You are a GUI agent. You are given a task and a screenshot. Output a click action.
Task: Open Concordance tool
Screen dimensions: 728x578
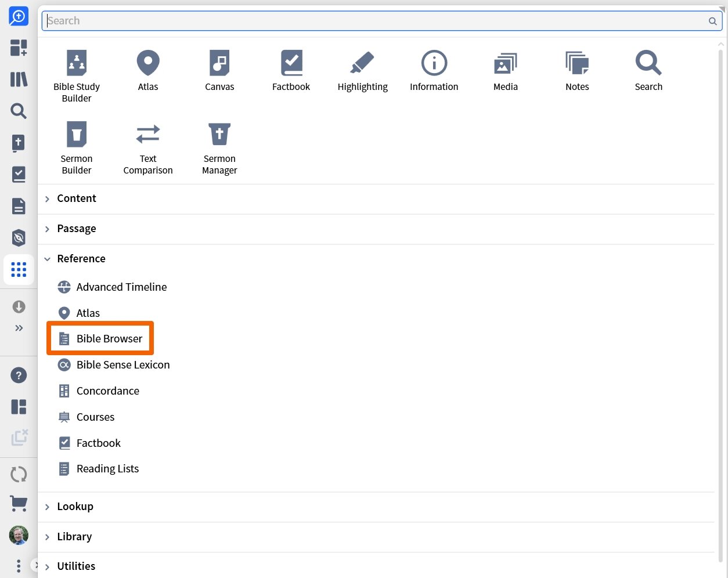click(x=99, y=391)
